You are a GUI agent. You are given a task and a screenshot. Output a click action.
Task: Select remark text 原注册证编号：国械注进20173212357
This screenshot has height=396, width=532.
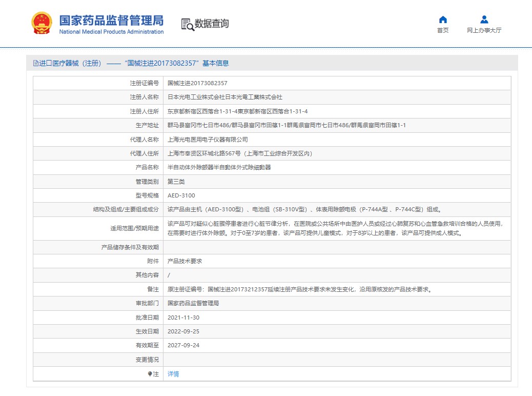coord(218,289)
